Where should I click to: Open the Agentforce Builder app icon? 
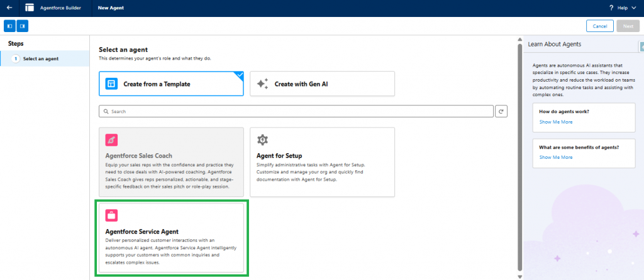coord(30,8)
